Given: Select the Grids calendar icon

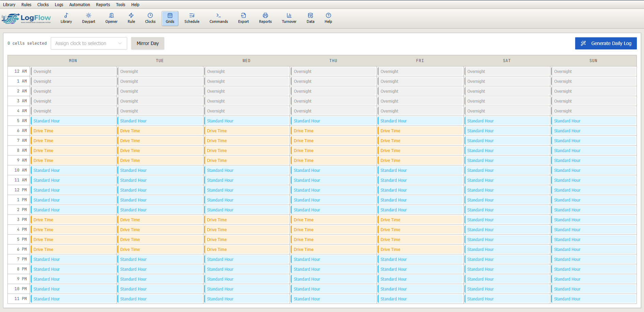Looking at the screenshot, I should [170, 18].
